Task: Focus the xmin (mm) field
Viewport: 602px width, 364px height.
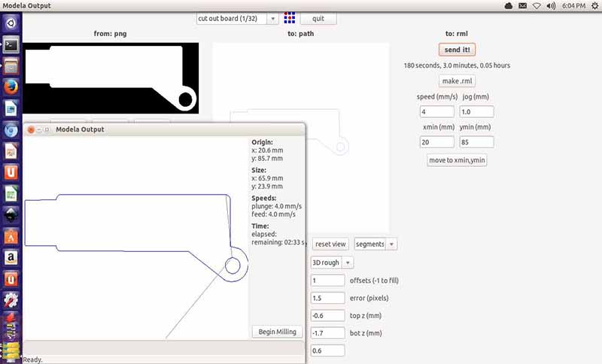Action: (437, 142)
